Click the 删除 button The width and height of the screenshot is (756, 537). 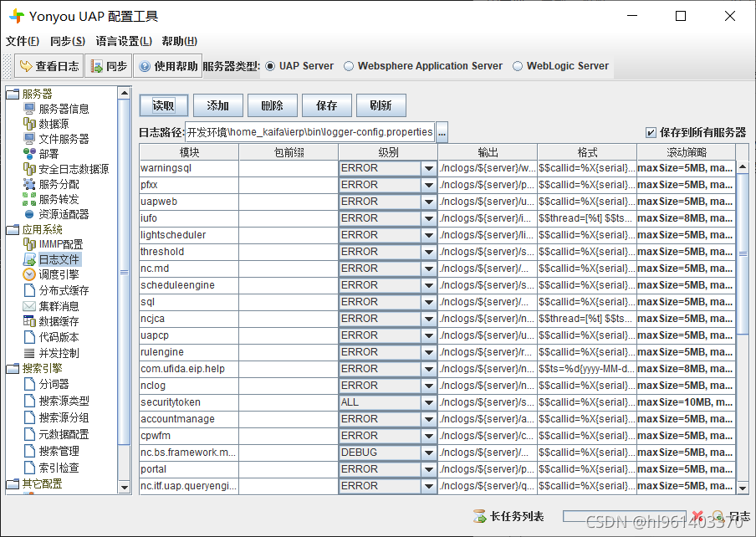point(272,105)
